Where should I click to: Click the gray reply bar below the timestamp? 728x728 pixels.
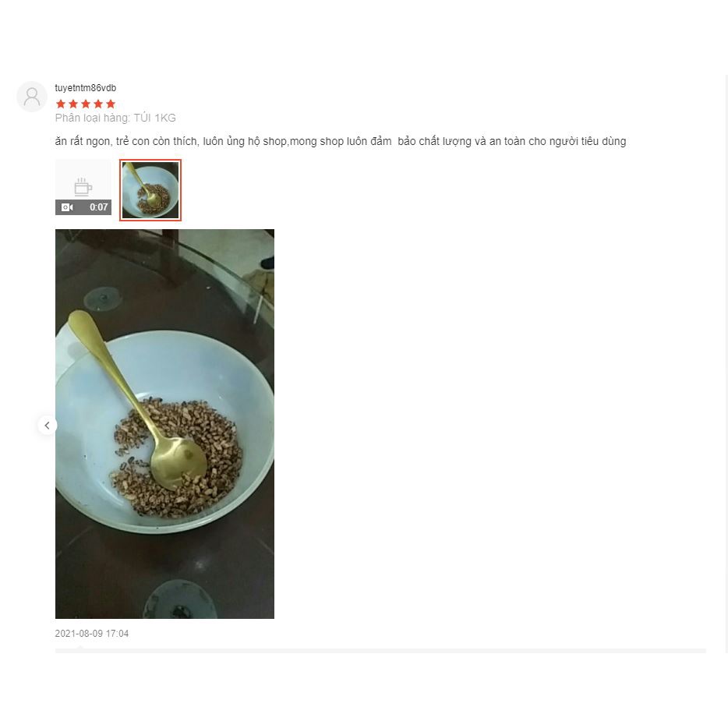380,651
